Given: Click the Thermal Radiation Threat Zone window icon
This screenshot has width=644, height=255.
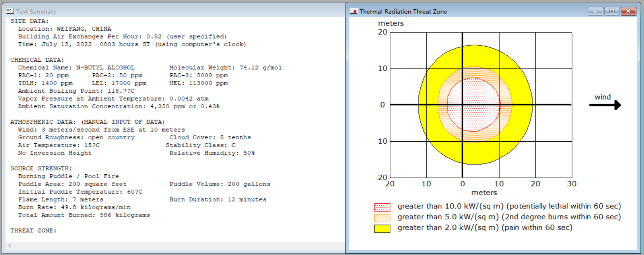Looking at the screenshot, I should (x=354, y=11).
